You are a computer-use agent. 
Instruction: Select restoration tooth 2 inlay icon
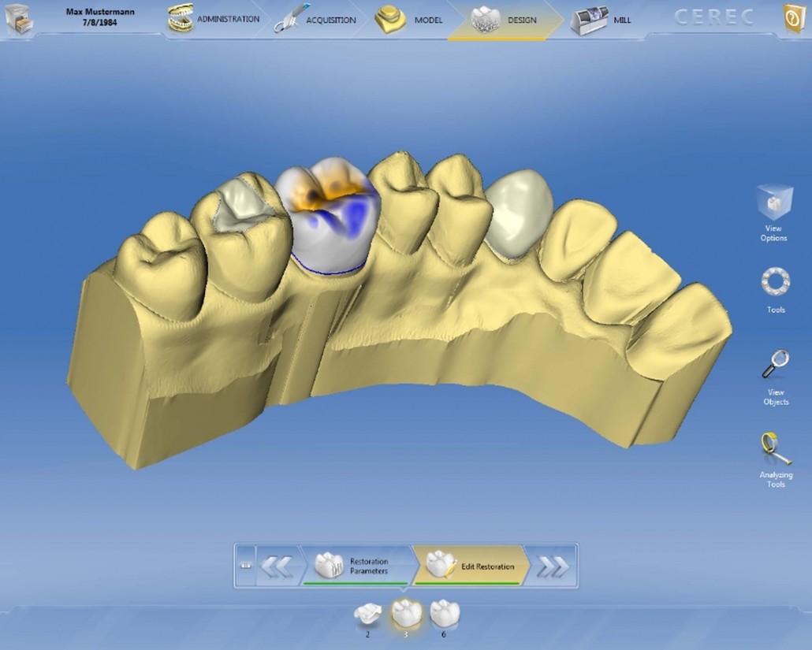[367, 613]
